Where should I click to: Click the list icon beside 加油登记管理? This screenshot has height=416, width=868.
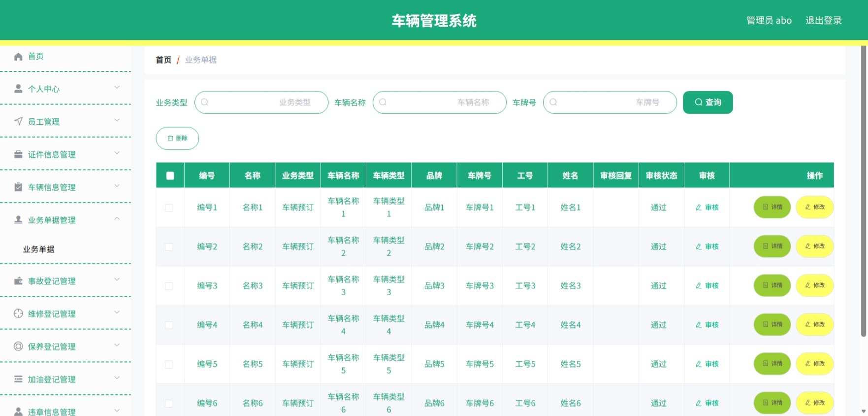click(x=18, y=379)
